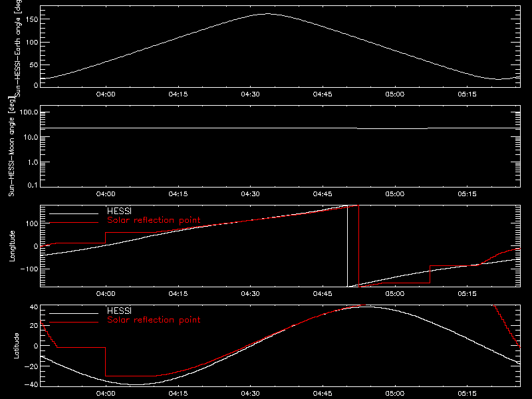Select the -20 tick in Latitude plot
532x399 pixels.
click(x=31, y=366)
